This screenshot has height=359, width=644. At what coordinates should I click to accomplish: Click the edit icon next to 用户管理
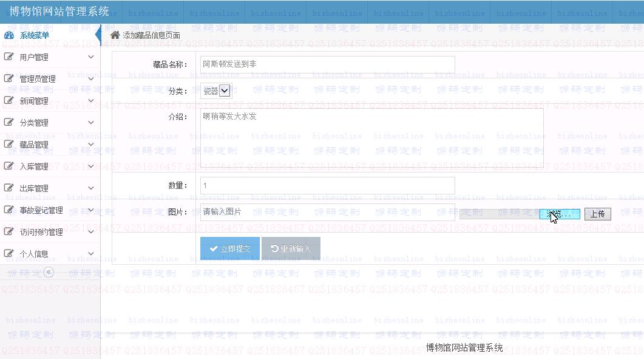click(8, 56)
